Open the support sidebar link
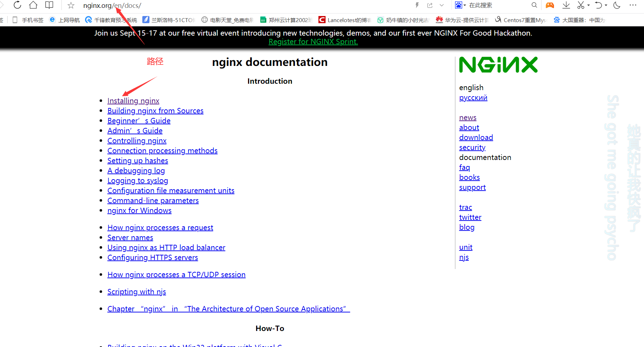This screenshot has width=644, height=347. point(472,187)
